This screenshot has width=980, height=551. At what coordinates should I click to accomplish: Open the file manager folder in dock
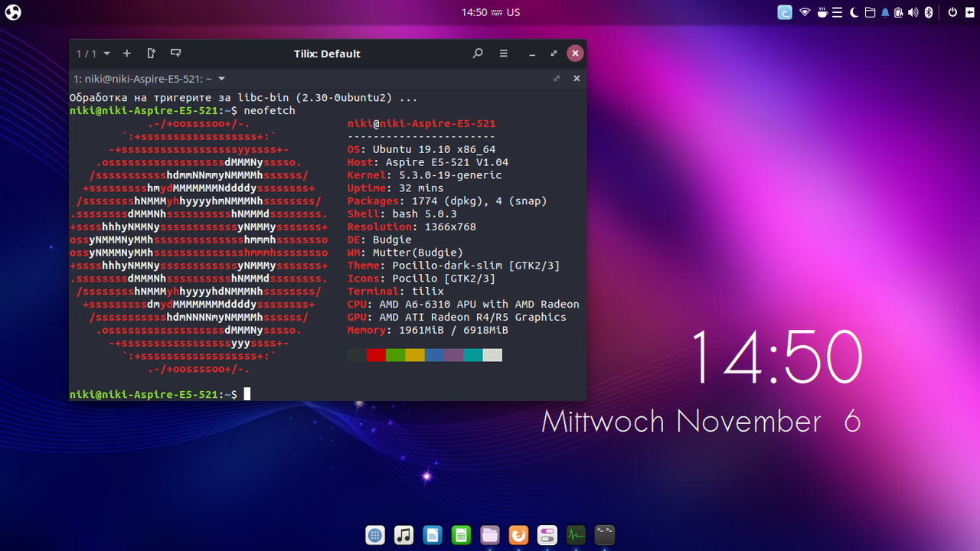[490, 535]
